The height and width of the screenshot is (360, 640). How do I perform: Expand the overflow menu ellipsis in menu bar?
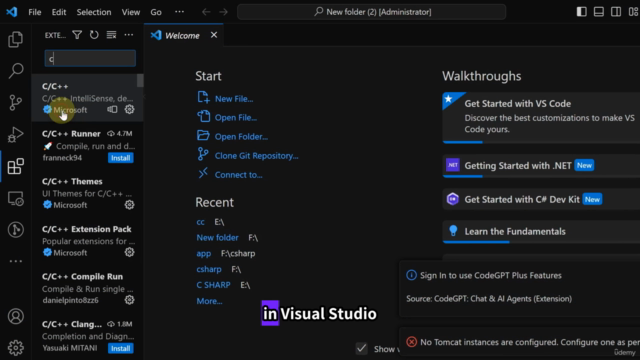click(x=179, y=12)
